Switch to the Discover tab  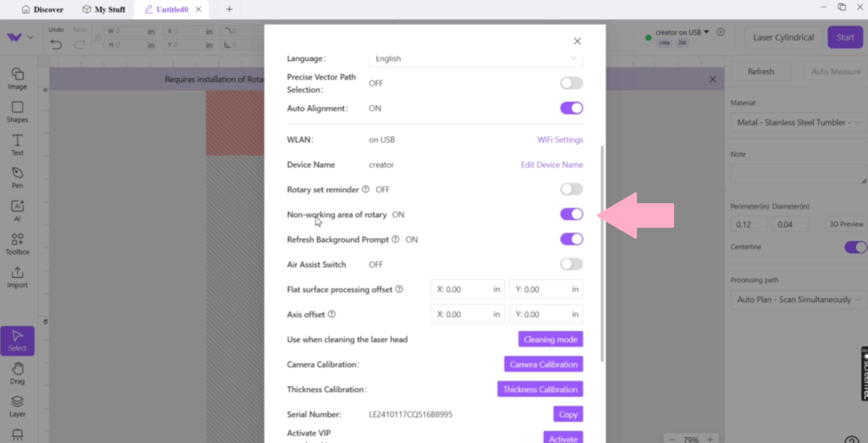pyautogui.click(x=42, y=9)
